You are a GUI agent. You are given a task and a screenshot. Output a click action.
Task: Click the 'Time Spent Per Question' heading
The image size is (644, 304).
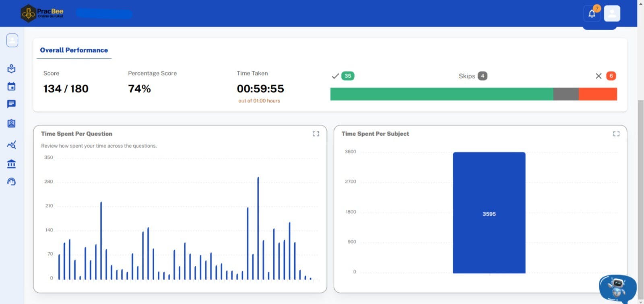(76, 134)
